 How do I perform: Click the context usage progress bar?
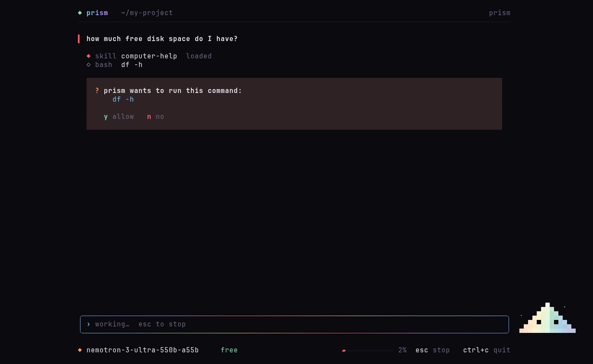(x=367, y=350)
